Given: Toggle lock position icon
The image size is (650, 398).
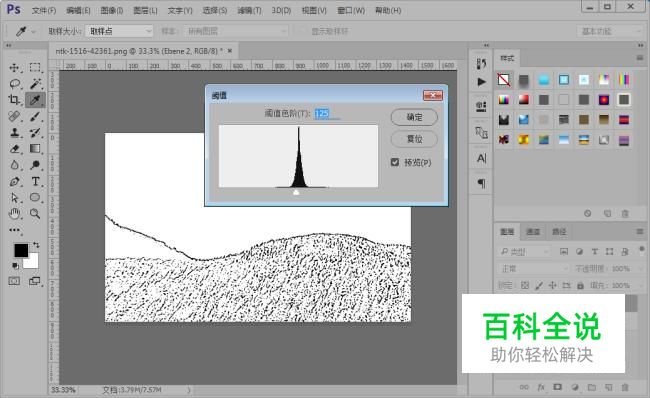Looking at the screenshot, I should 553,285.
